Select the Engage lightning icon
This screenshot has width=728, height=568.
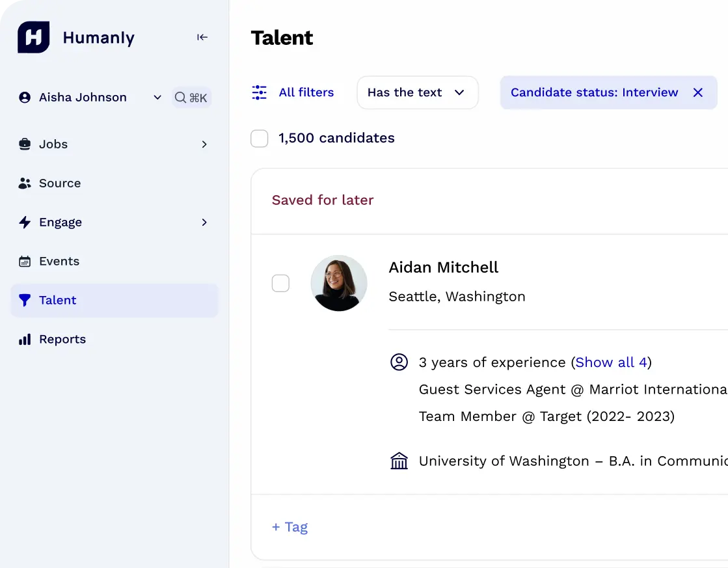25,222
